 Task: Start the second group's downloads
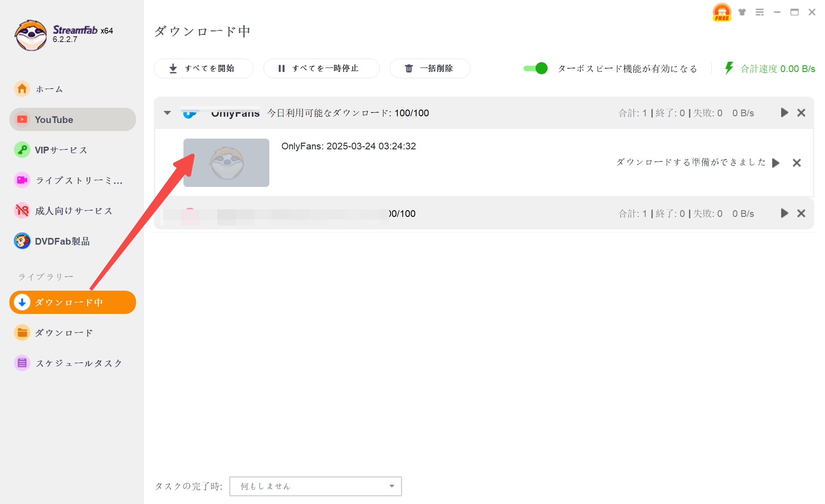pos(784,213)
